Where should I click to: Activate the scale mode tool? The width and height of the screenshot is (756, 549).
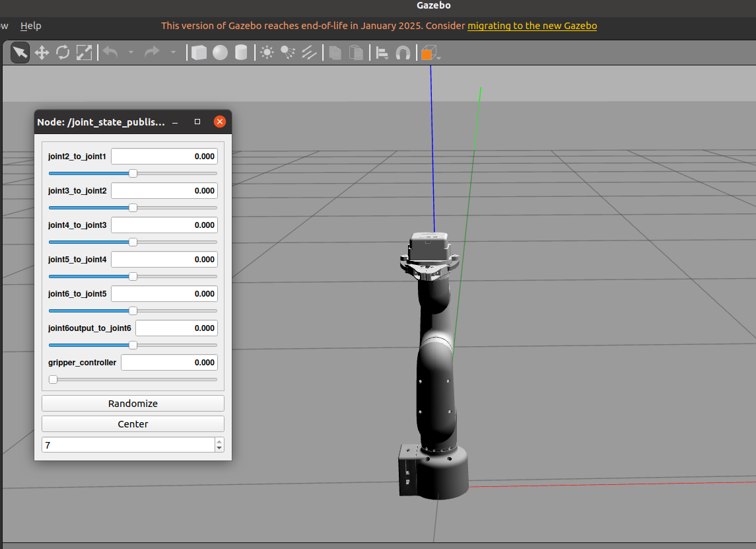click(x=85, y=52)
